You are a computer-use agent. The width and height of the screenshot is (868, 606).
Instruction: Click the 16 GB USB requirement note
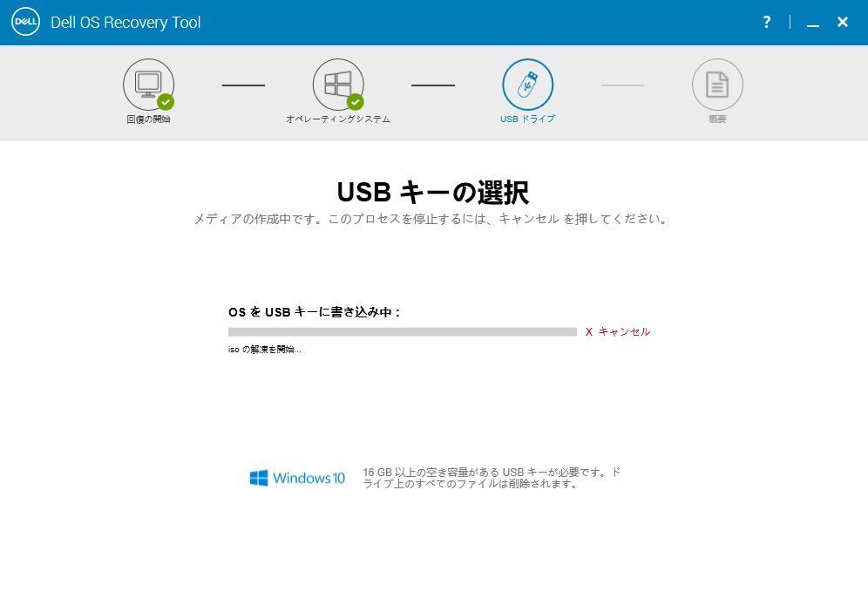tap(492, 478)
